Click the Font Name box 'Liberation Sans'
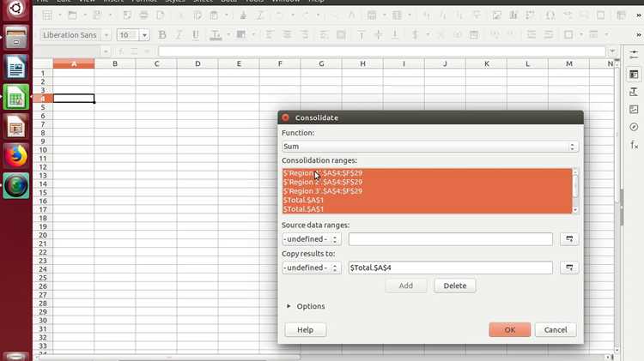 click(71, 35)
